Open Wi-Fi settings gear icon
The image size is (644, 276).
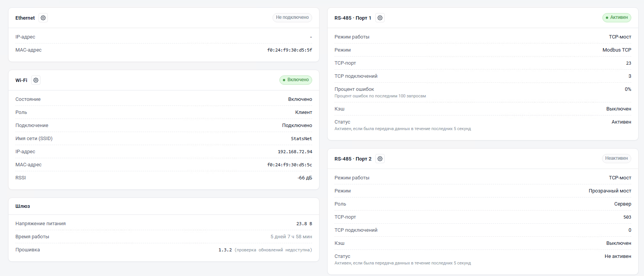click(36, 80)
